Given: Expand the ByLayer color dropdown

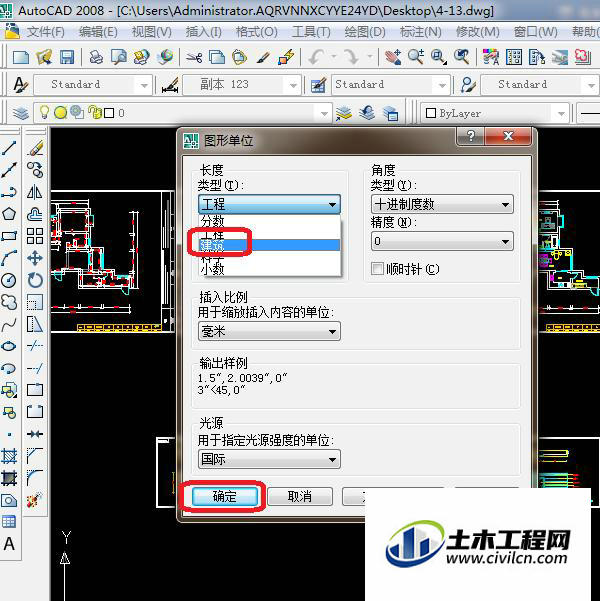Looking at the screenshot, I should (x=561, y=113).
